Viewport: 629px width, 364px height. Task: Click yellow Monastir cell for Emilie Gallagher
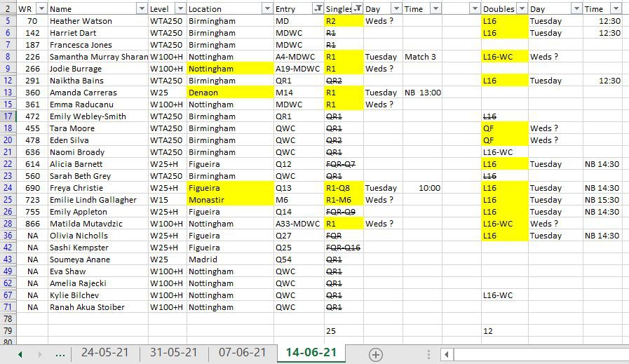229,200
